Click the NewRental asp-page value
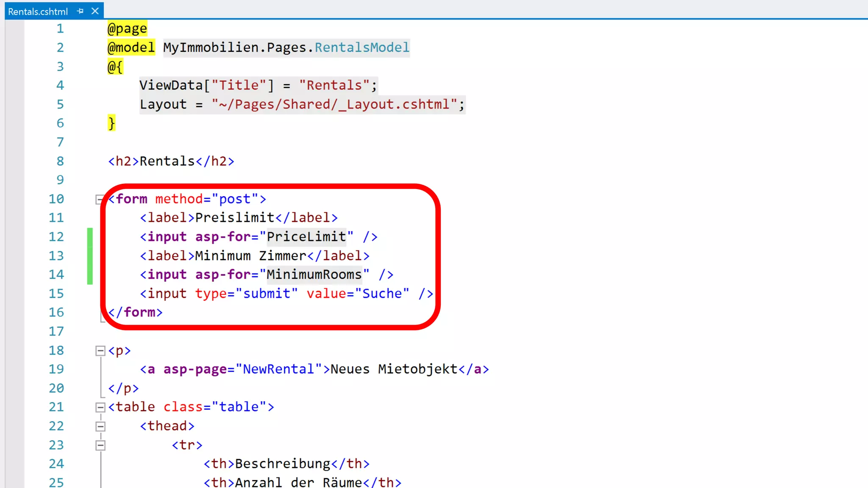This screenshot has width=868, height=488. pos(278,369)
